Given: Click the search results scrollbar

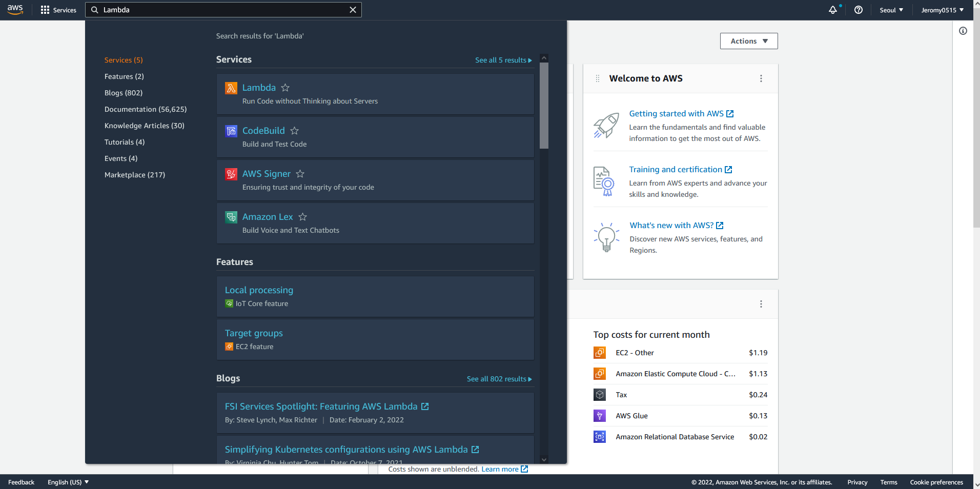Looking at the screenshot, I should click(544, 106).
